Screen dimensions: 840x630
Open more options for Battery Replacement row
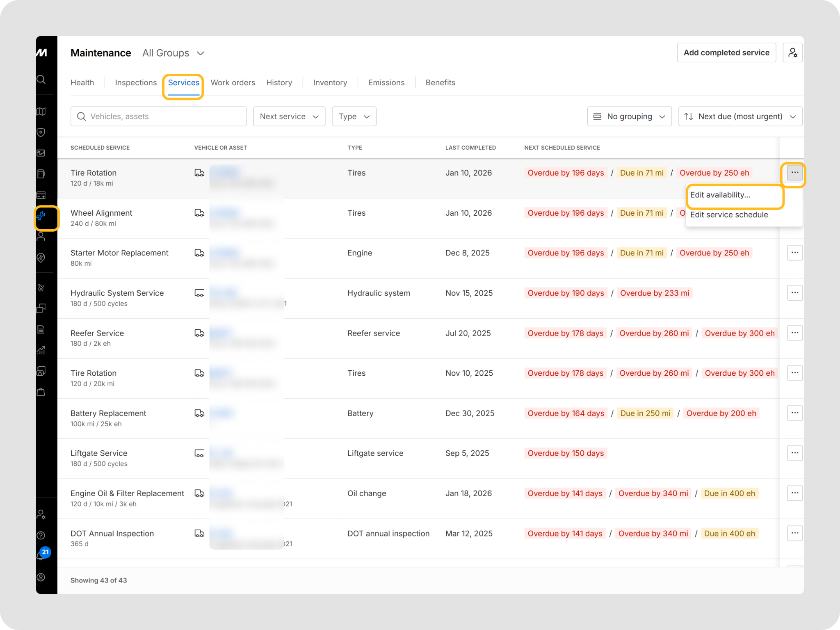pyautogui.click(x=794, y=413)
